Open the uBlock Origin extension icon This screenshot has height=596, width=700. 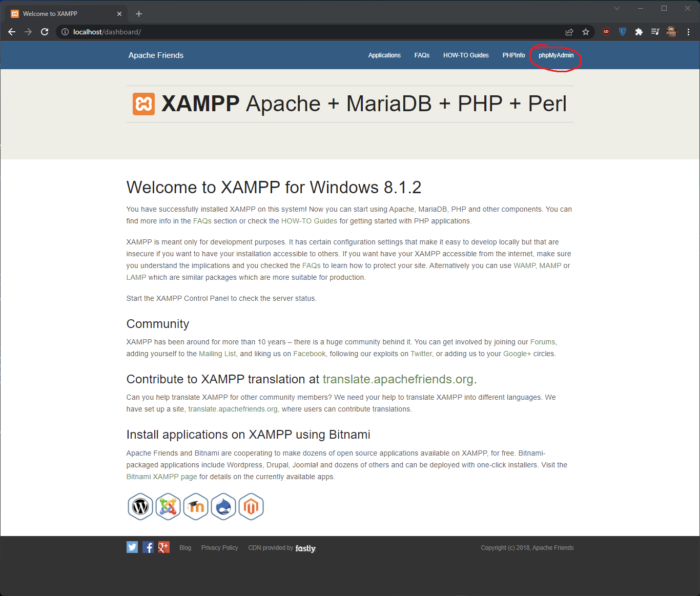click(x=606, y=32)
